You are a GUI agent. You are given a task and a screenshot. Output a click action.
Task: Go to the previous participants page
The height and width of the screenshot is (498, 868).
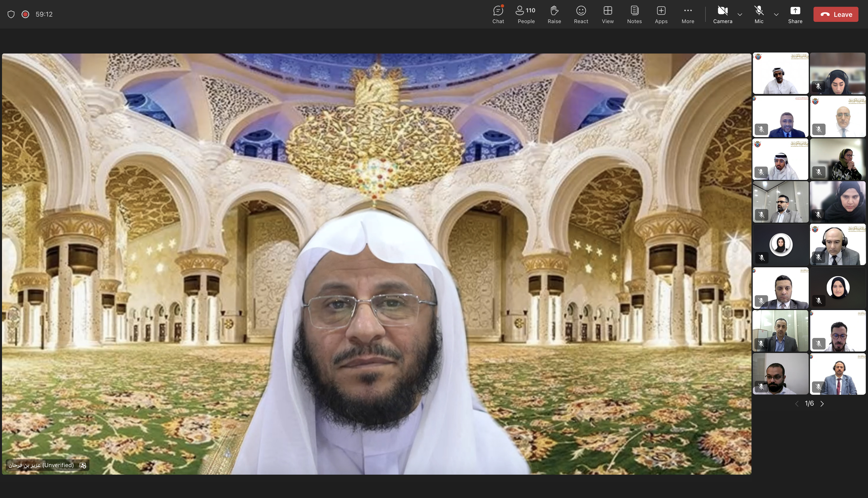pos(797,404)
